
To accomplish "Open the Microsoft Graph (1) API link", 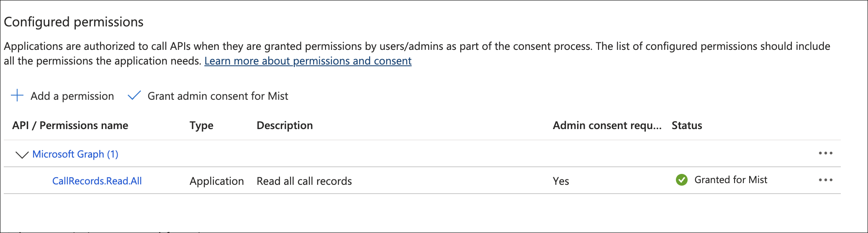I will tap(75, 154).
